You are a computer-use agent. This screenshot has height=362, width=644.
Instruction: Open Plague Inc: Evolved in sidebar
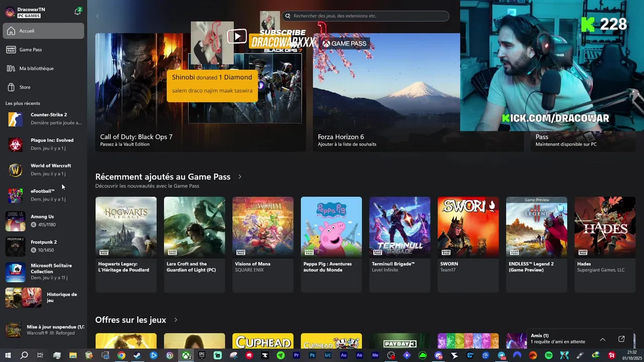[43, 144]
